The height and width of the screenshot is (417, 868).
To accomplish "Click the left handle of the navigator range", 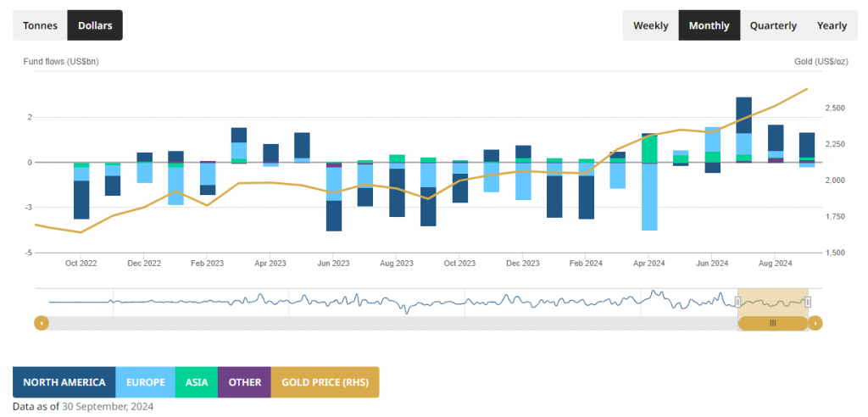I will pos(737,302).
